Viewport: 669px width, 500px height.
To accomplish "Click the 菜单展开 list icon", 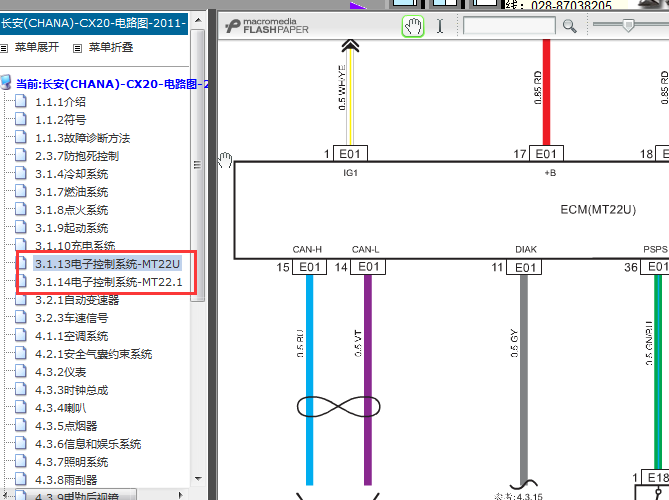I will tap(4, 48).
